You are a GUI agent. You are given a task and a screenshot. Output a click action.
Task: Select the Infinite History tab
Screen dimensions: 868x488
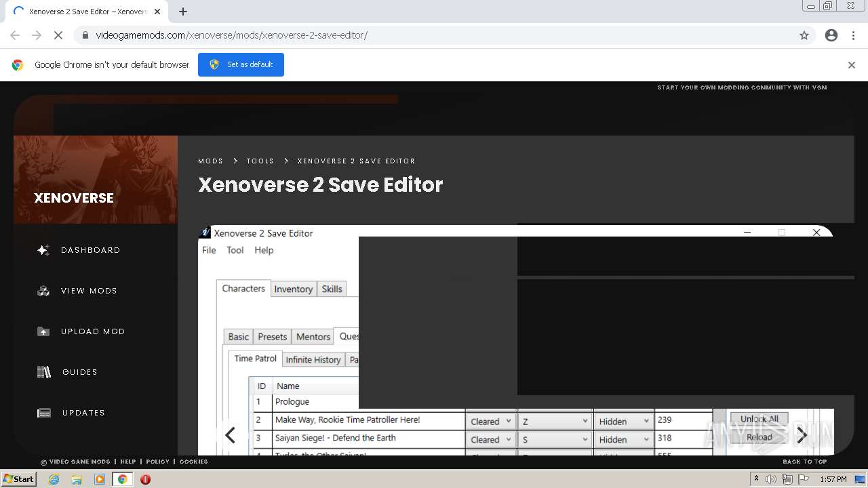[x=313, y=360]
